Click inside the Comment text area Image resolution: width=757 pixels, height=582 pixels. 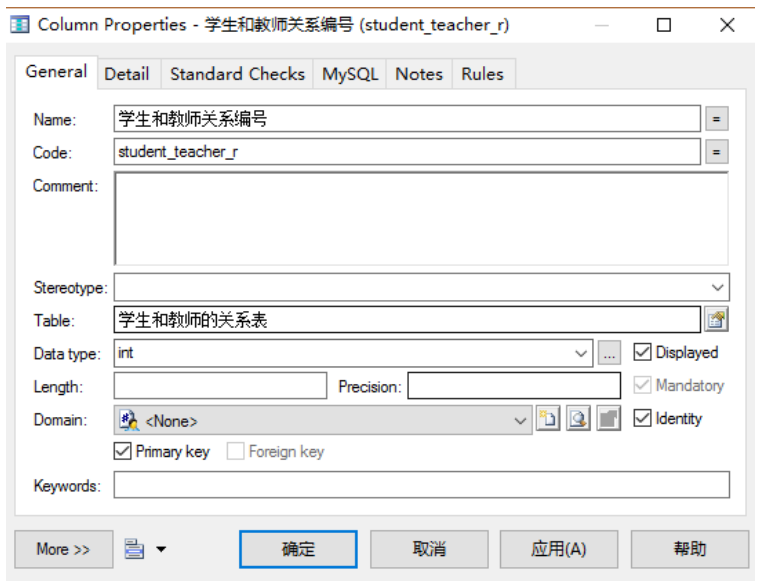coord(420,218)
